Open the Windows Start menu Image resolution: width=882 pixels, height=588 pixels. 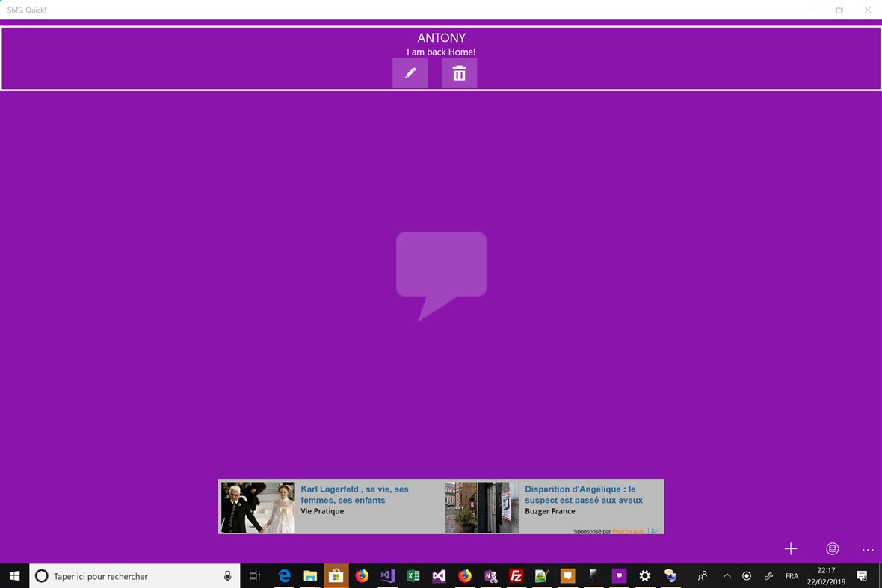tap(14, 576)
